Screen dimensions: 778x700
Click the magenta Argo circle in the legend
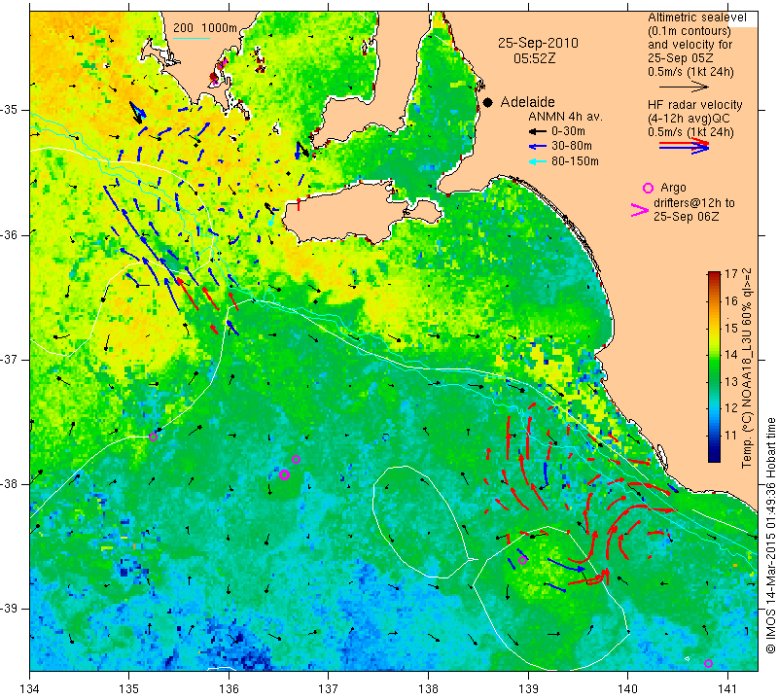pyautogui.click(x=648, y=188)
